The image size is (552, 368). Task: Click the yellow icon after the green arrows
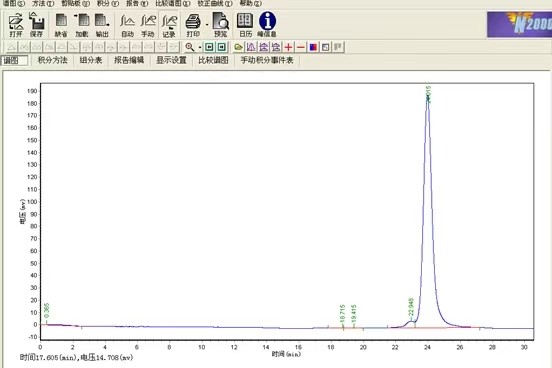(x=238, y=47)
